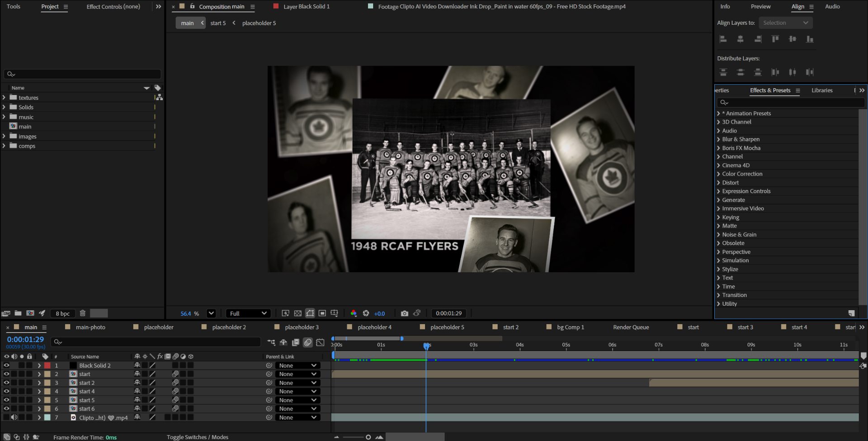The width and height of the screenshot is (868, 441).
Task: Switch to the Libraries tab
Action: click(x=822, y=90)
